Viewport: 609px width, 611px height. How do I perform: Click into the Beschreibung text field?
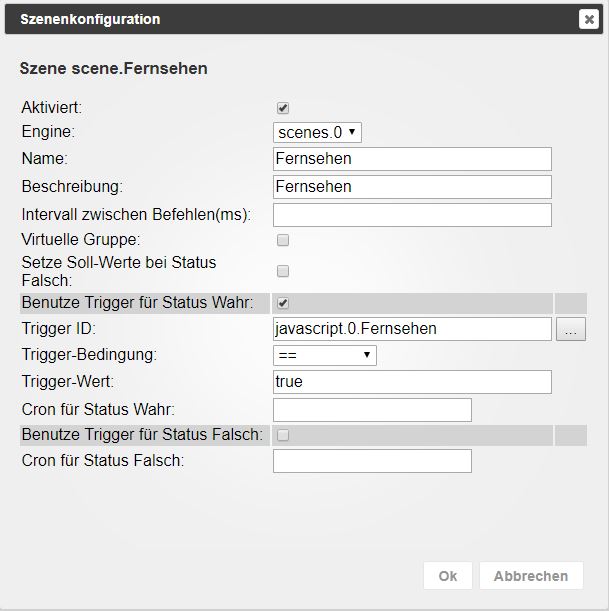(412, 187)
